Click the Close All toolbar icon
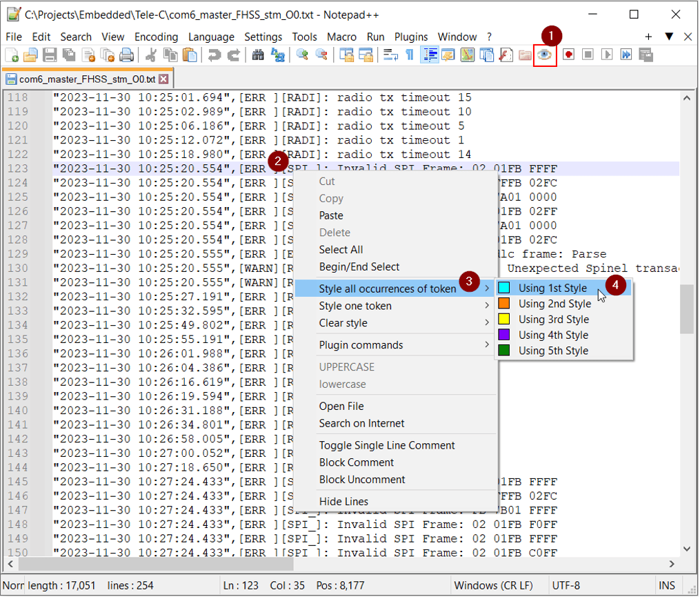This screenshot has height=597, width=700. pos(107,55)
